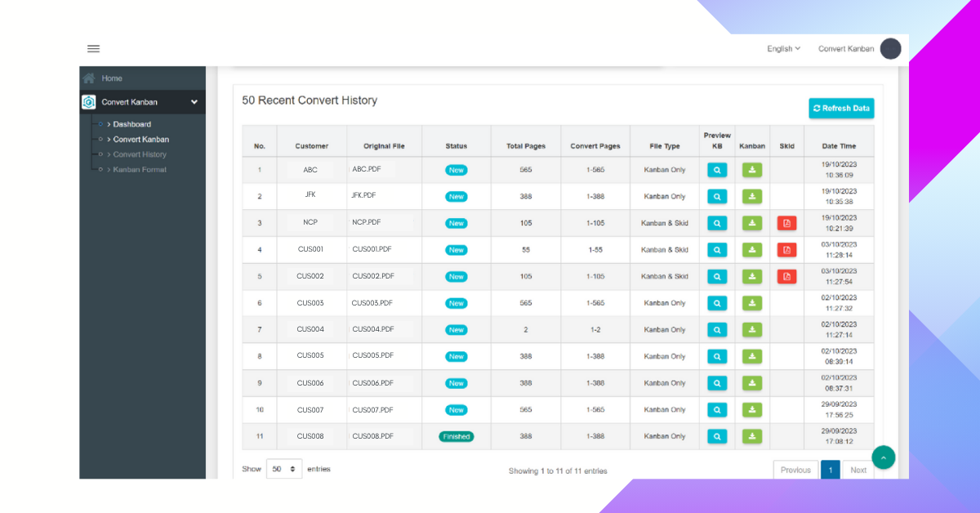Click the user avatar in header
The width and height of the screenshot is (980, 513).
pos(890,49)
